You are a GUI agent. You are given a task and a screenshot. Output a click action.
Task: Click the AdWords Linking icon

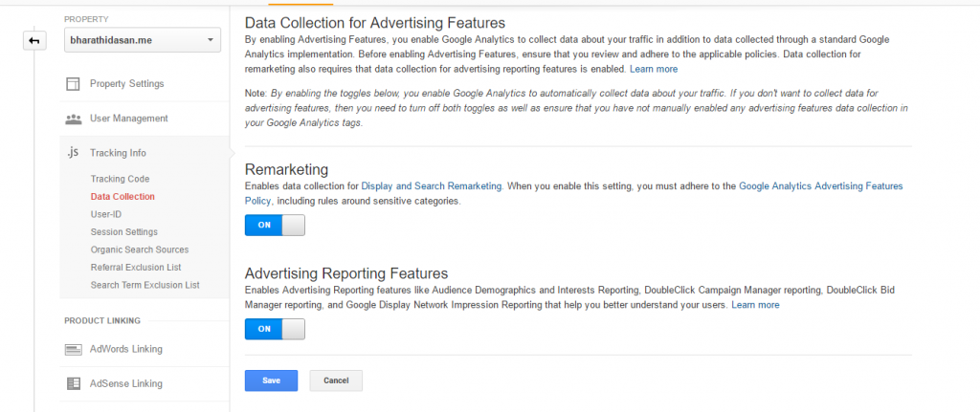tap(73, 350)
